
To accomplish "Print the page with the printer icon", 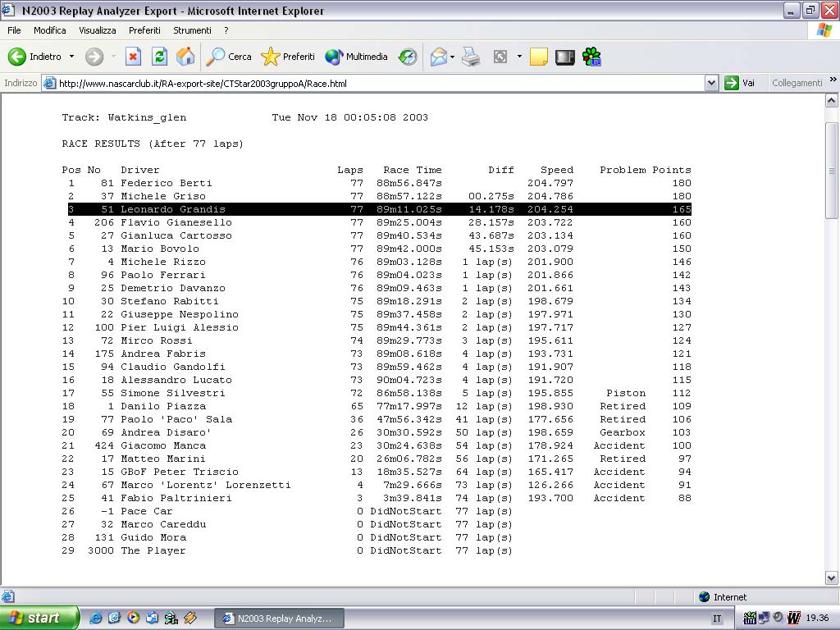I will (x=471, y=57).
